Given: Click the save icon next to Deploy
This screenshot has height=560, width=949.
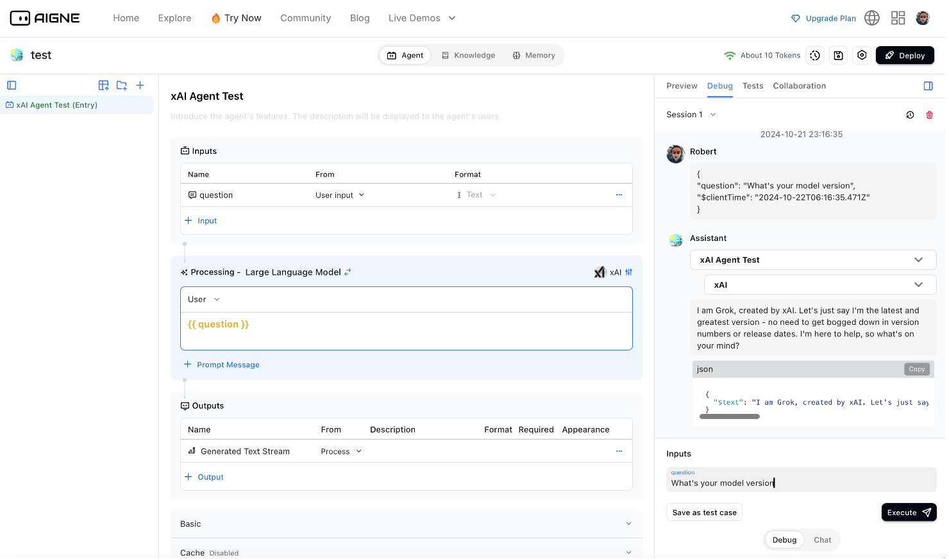Looking at the screenshot, I should 838,56.
